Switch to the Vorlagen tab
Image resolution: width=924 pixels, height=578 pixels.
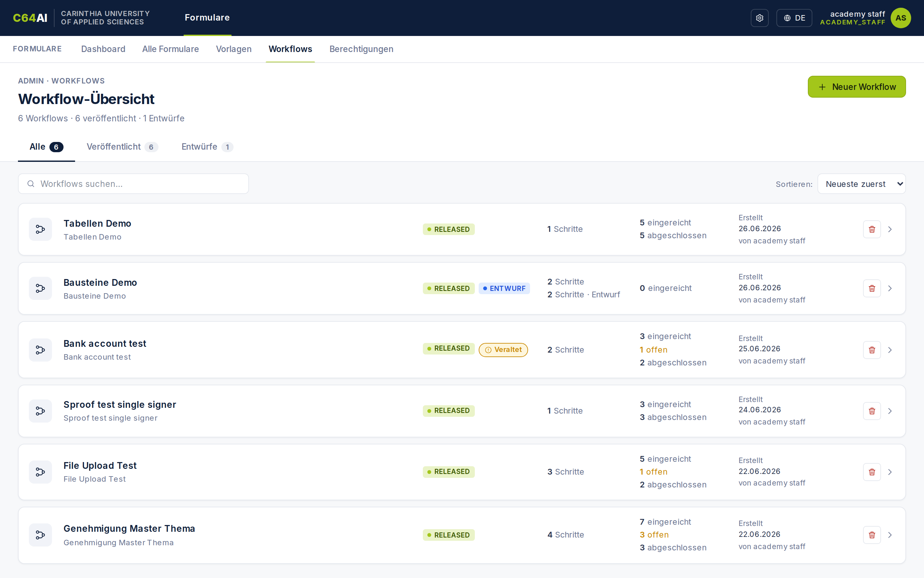coord(234,49)
